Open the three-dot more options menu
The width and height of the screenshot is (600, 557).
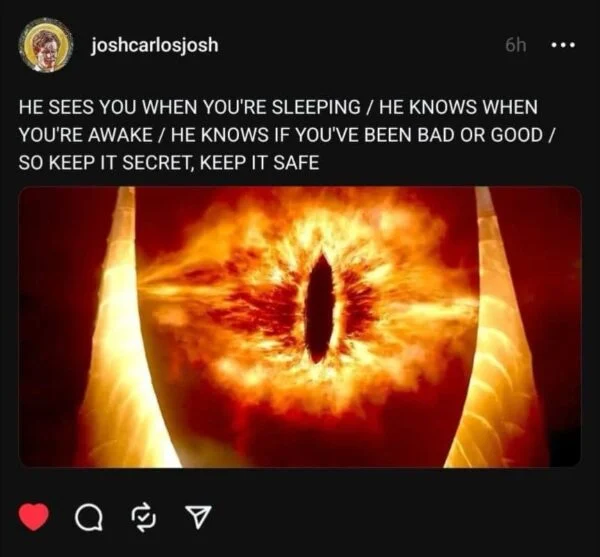click(x=562, y=46)
